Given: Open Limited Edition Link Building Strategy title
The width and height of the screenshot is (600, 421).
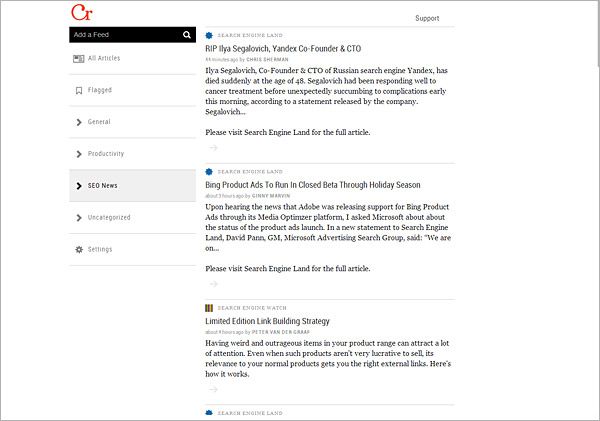Looking at the screenshot, I should click(x=267, y=321).
